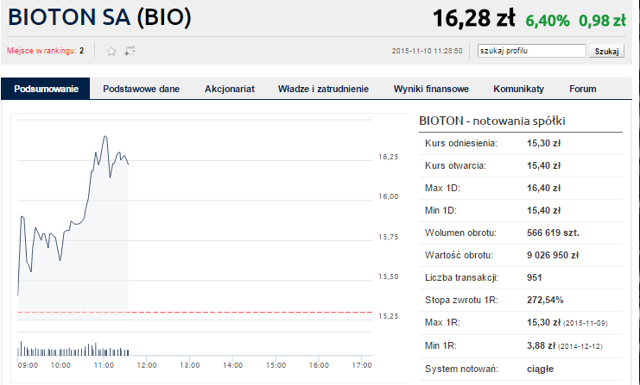Switch to Komunikaty tab
The image size is (640, 385).
(x=518, y=89)
